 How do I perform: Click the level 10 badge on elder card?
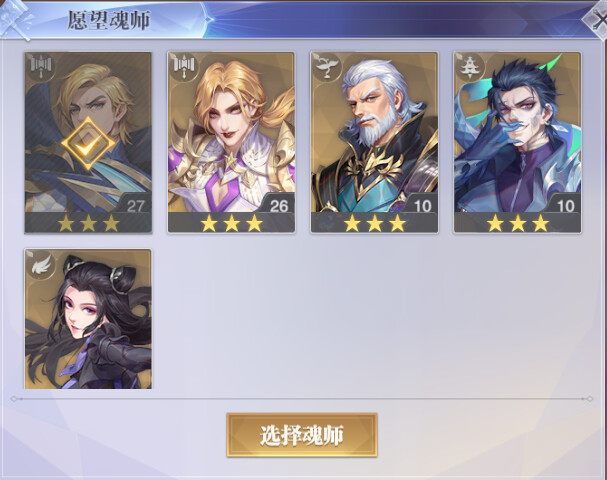click(x=422, y=205)
